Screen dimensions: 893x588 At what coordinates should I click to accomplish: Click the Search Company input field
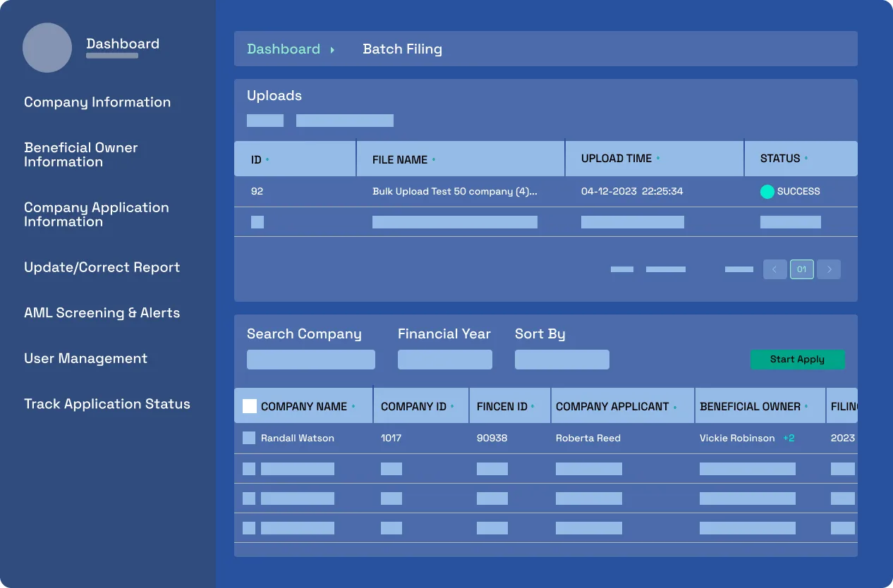(x=310, y=360)
